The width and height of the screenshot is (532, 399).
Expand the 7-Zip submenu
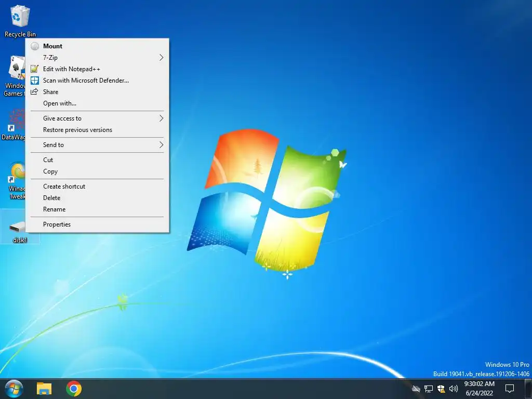(97, 58)
